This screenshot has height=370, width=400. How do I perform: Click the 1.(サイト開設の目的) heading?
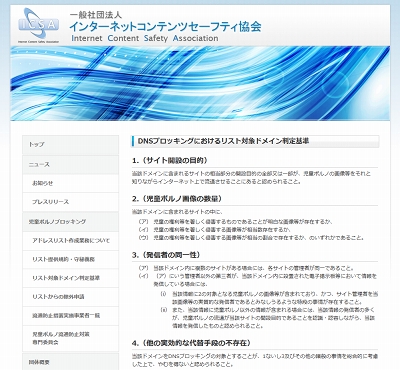[170, 160]
